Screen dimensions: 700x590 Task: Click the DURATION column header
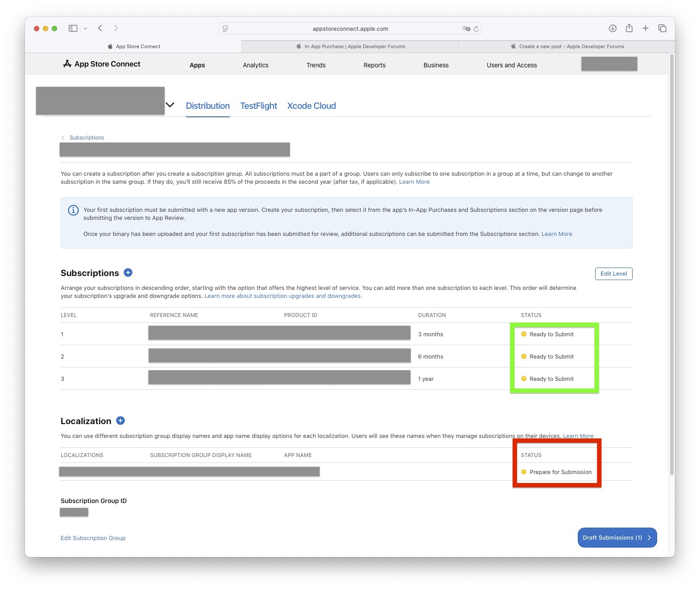pos(432,315)
